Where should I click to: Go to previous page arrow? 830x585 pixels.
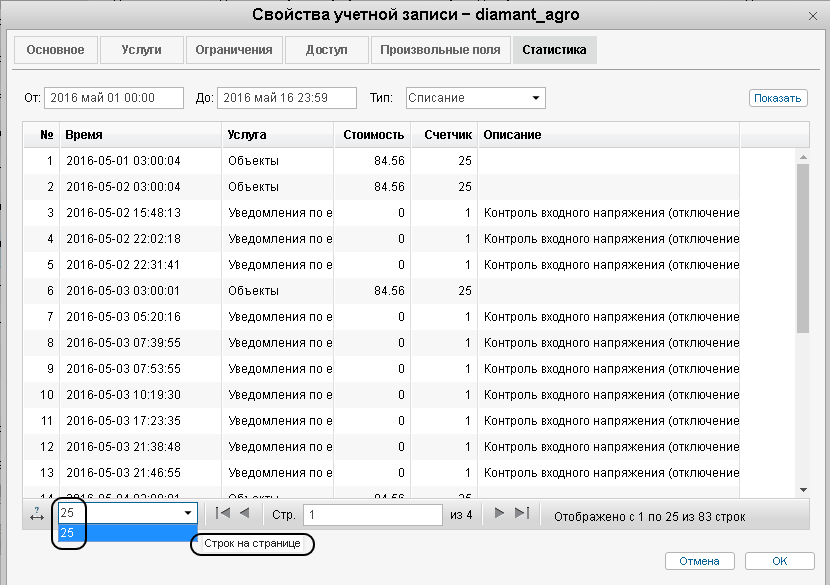[244, 514]
